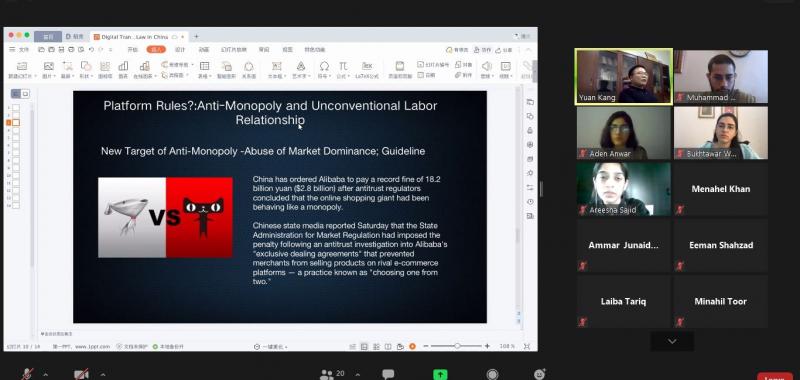Click the insert Chart icon
Image resolution: width=800 pixels, height=380 pixels.
point(123,66)
